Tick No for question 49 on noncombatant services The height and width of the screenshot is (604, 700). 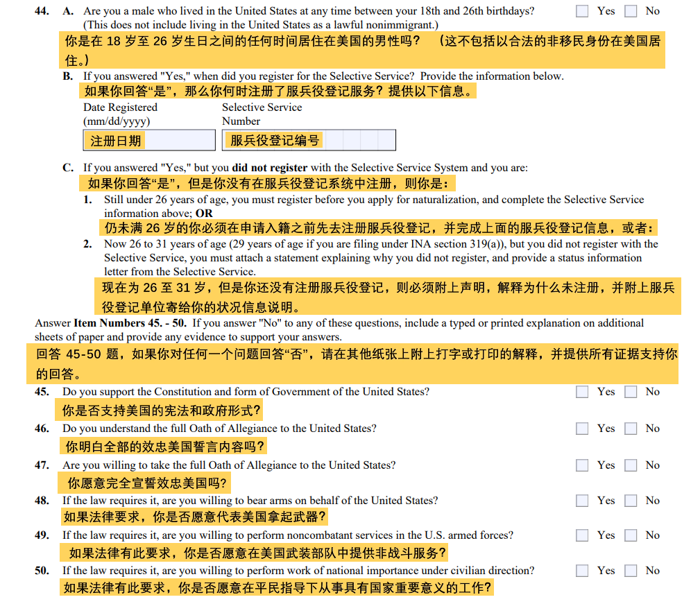tap(631, 535)
